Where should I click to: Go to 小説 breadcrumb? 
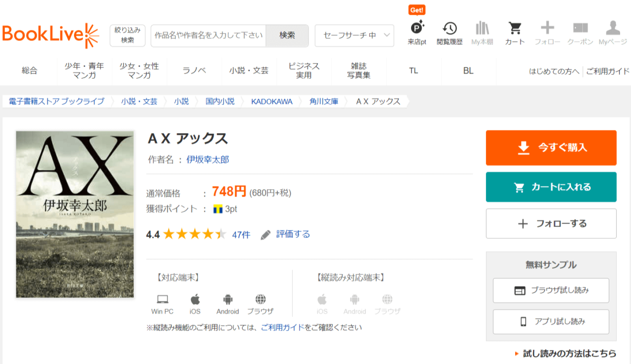point(181,101)
